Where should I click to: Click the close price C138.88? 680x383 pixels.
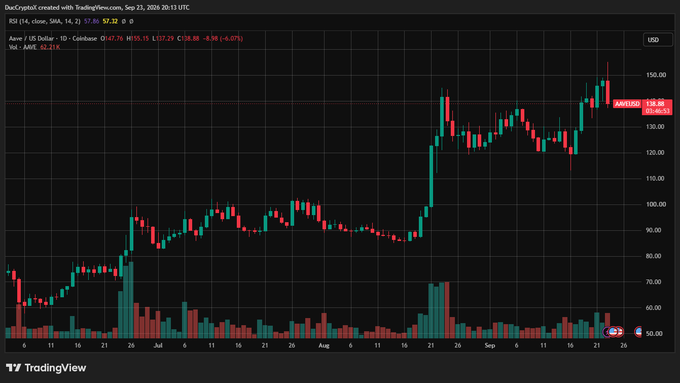point(188,38)
